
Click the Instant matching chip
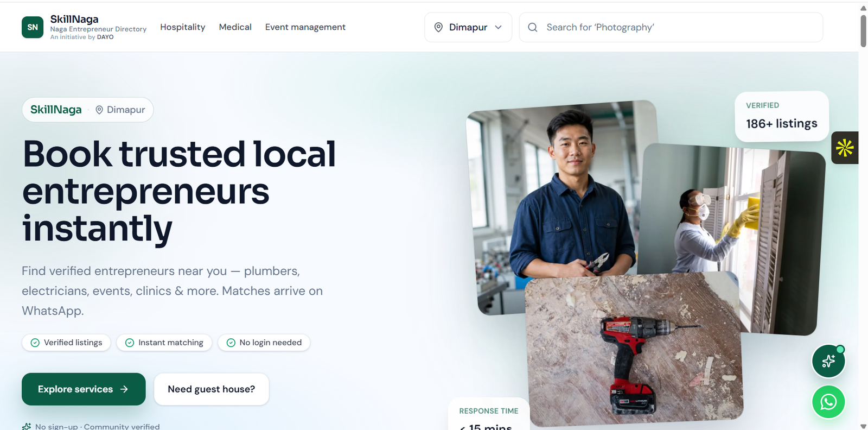(x=164, y=343)
